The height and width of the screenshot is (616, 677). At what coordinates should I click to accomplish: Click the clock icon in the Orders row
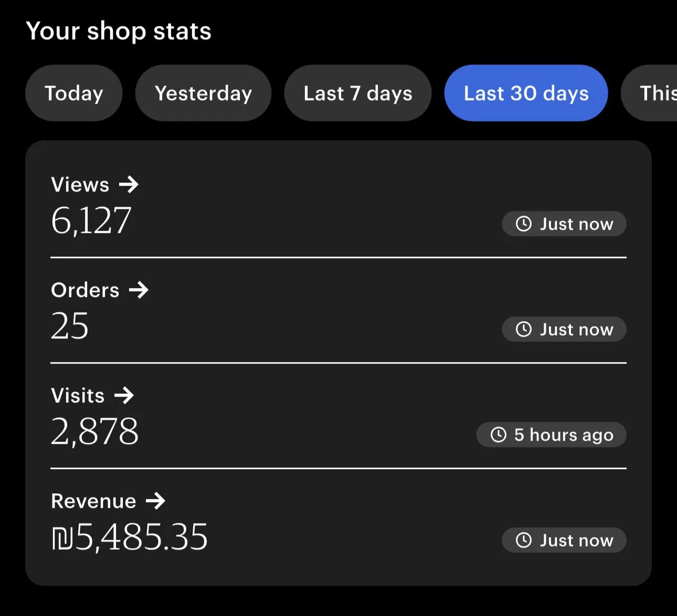(x=524, y=330)
